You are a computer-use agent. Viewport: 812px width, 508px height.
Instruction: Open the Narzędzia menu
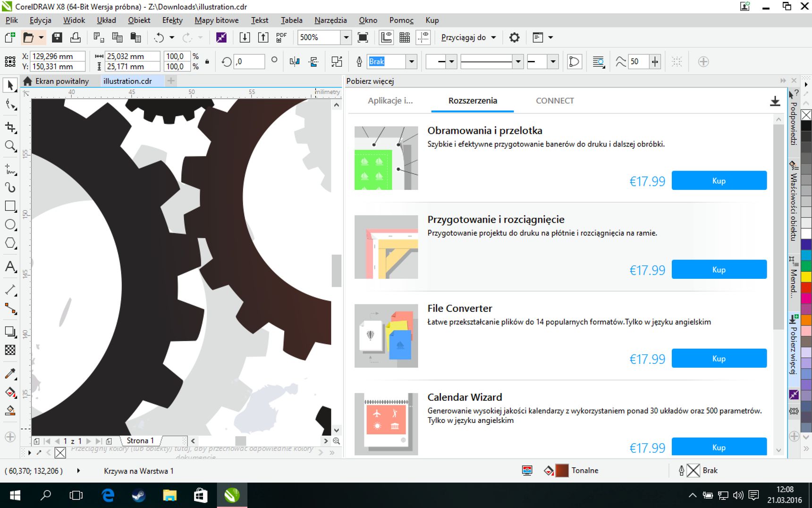[330, 20]
